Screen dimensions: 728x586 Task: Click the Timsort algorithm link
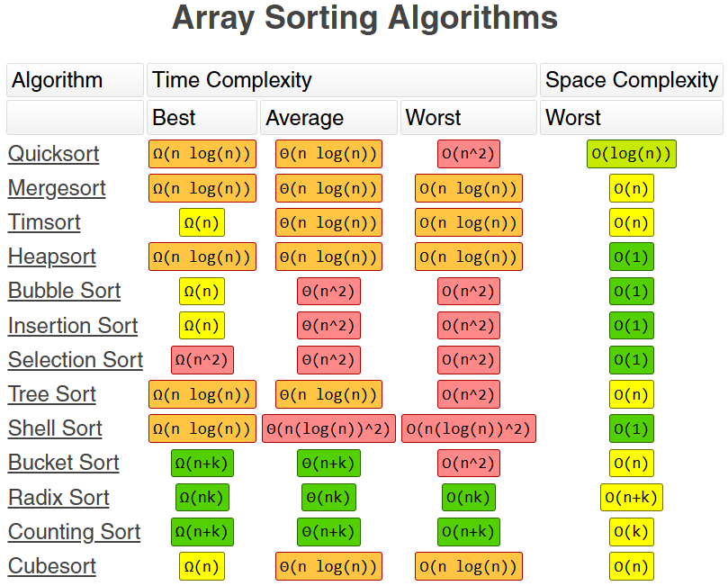(44, 222)
